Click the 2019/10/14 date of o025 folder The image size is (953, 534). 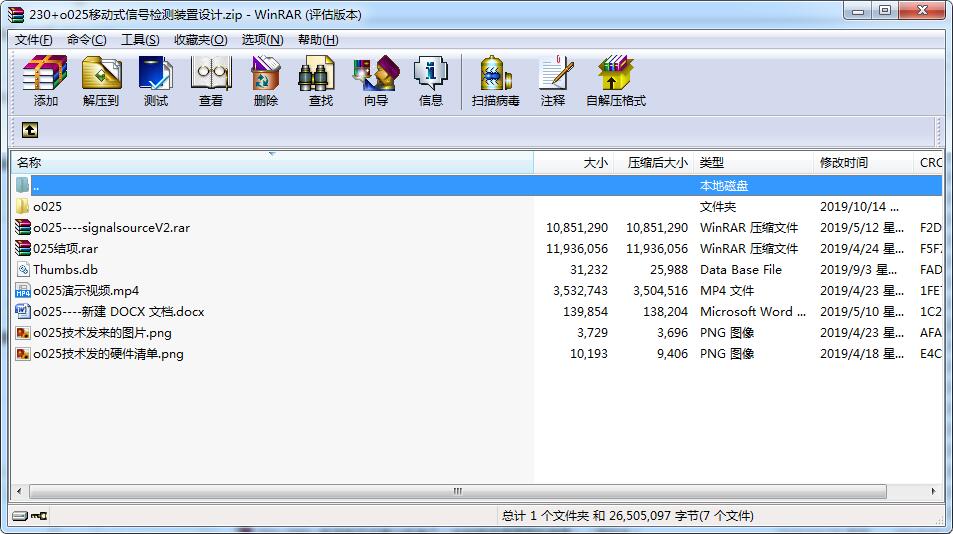click(859, 207)
